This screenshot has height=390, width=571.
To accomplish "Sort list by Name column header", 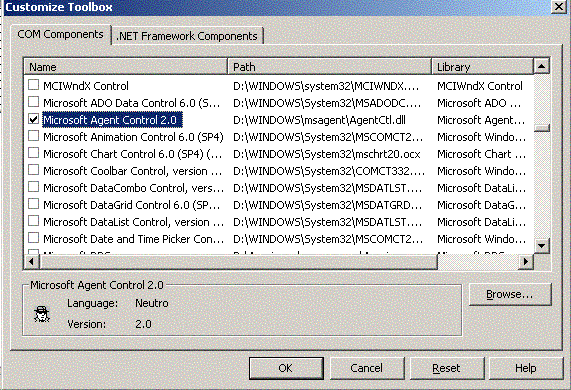I will (x=126, y=67).
